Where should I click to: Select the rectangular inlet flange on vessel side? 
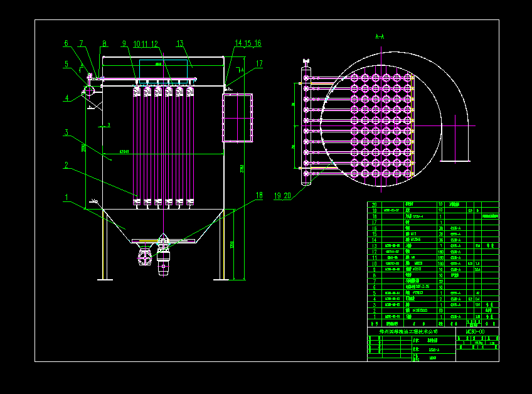pyautogui.click(x=238, y=118)
